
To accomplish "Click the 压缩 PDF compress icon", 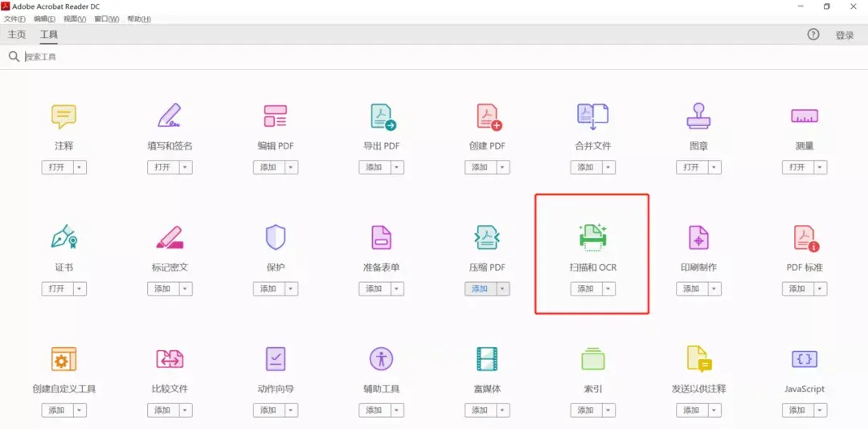I will pos(487,238).
